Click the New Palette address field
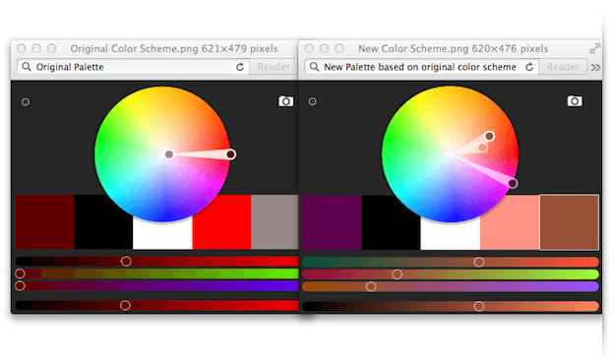615x364 pixels. [x=421, y=67]
